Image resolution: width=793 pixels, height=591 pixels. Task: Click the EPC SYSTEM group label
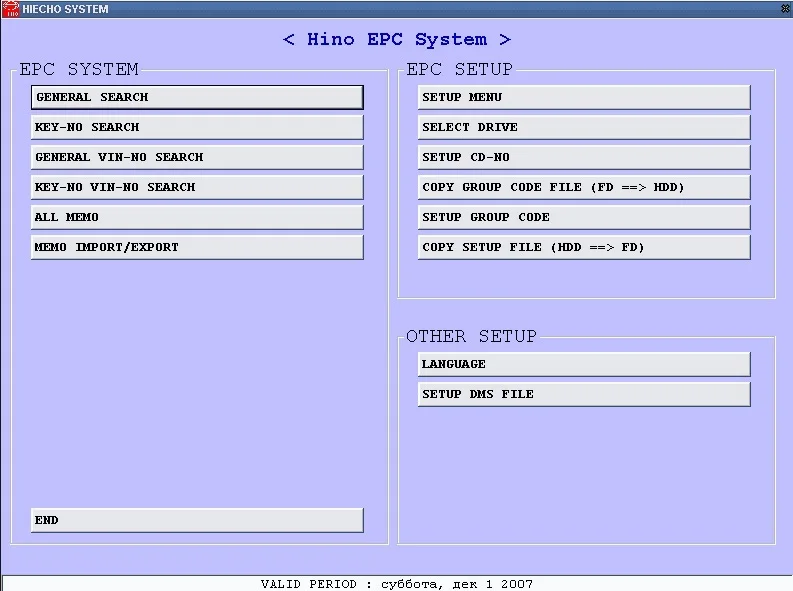[x=79, y=69]
